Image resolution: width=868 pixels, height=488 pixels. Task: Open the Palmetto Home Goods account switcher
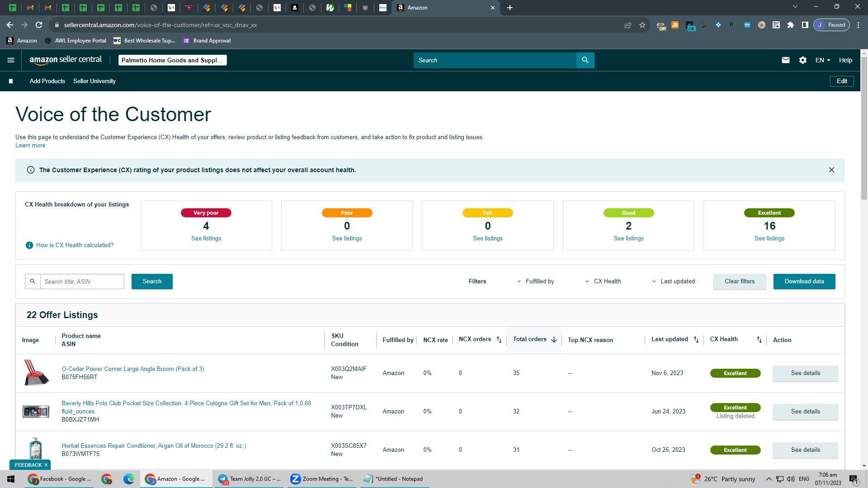(x=173, y=60)
